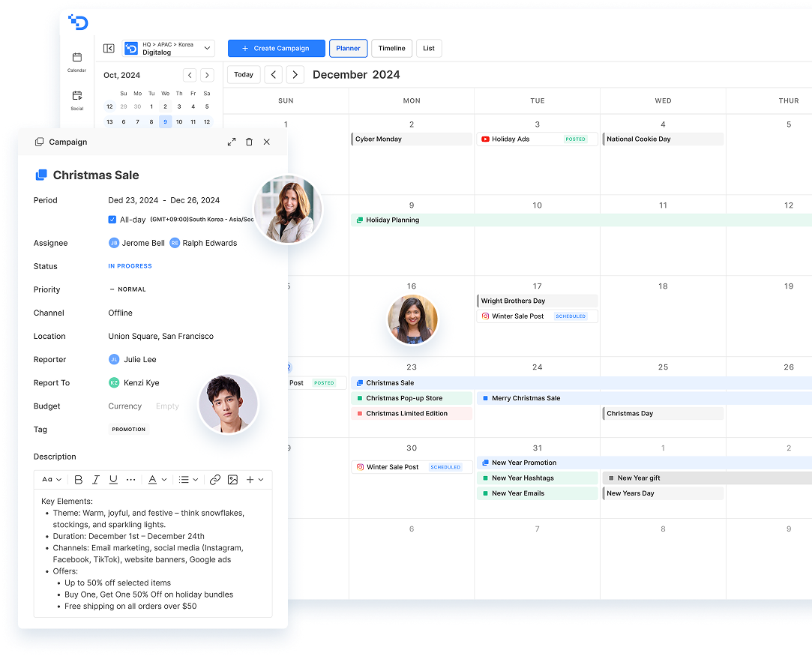
Task: Open the Calendar section in the sidebar
Action: click(76, 61)
